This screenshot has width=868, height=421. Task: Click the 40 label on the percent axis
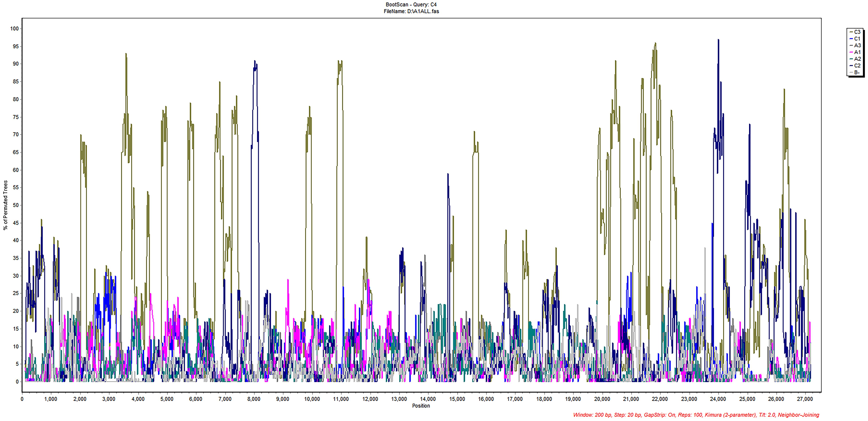coord(16,241)
